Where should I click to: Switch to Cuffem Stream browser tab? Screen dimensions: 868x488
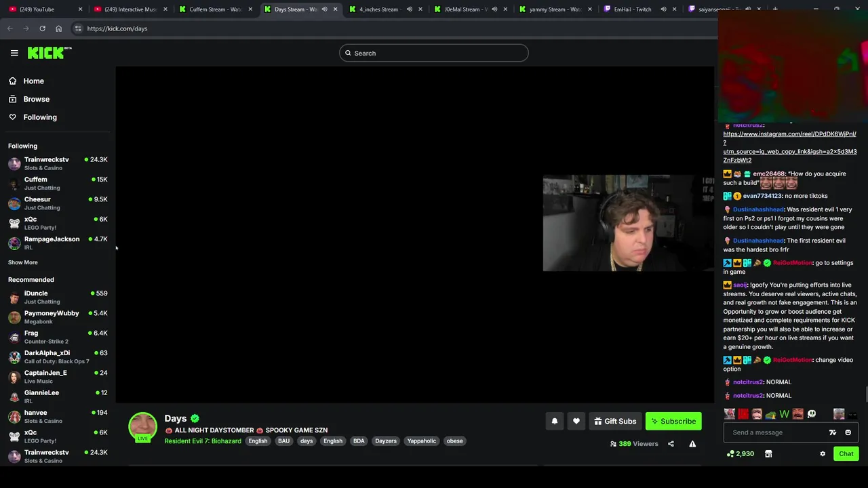click(216, 9)
